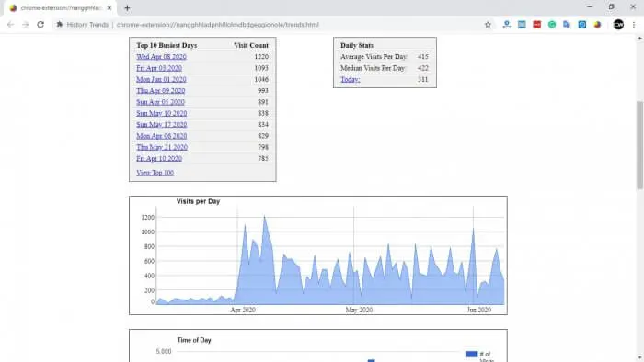Click the address bar URL
The image size is (644, 362).
point(218,25)
